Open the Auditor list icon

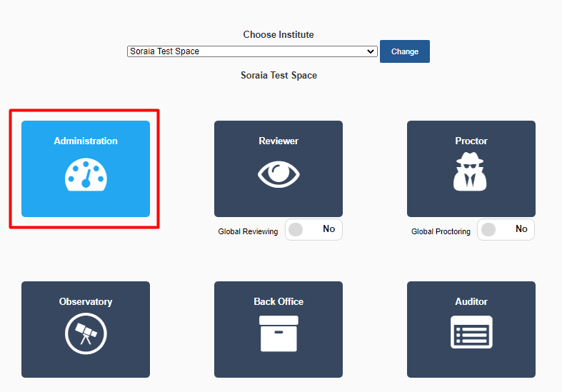[x=471, y=332]
